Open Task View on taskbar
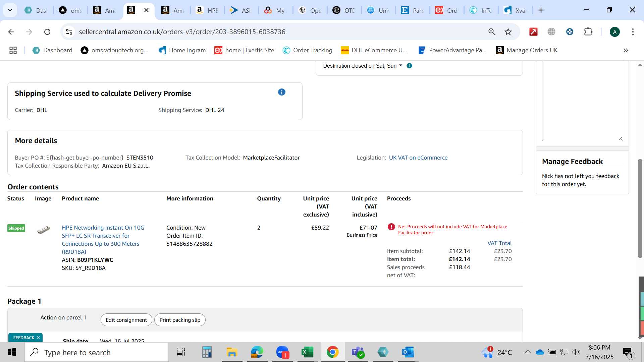The height and width of the screenshot is (362, 644). click(181, 352)
